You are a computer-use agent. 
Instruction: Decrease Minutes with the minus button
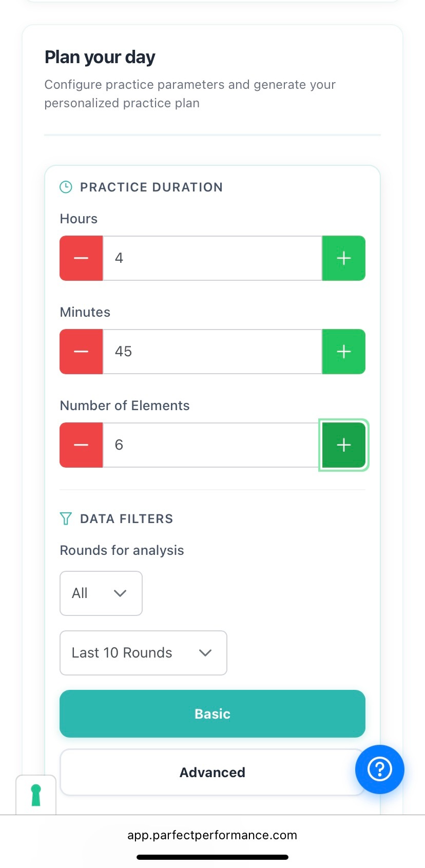[81, 352]
